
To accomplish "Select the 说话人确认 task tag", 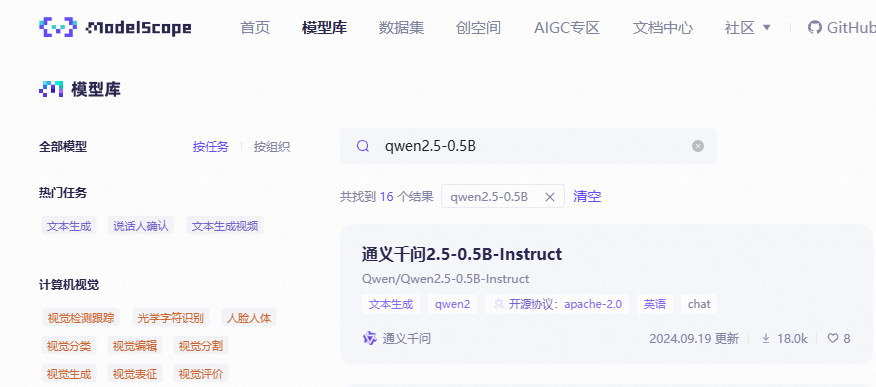I will tap(141, 226).
